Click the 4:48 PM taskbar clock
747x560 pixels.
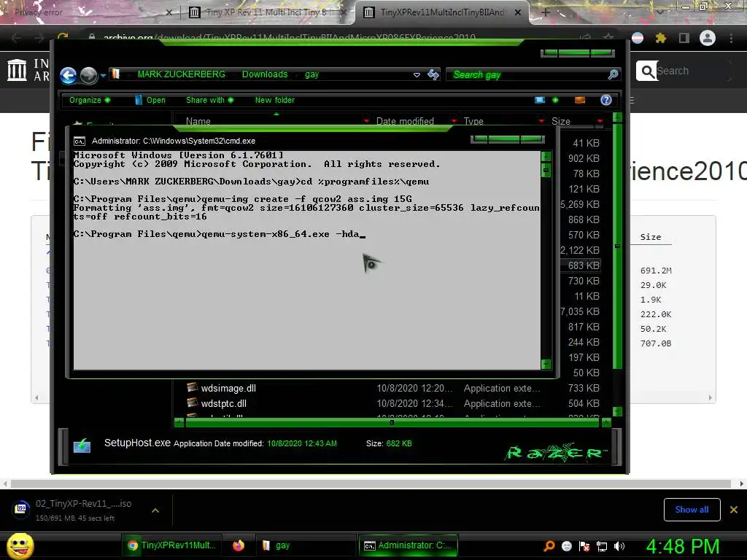(x=683, y=546)
